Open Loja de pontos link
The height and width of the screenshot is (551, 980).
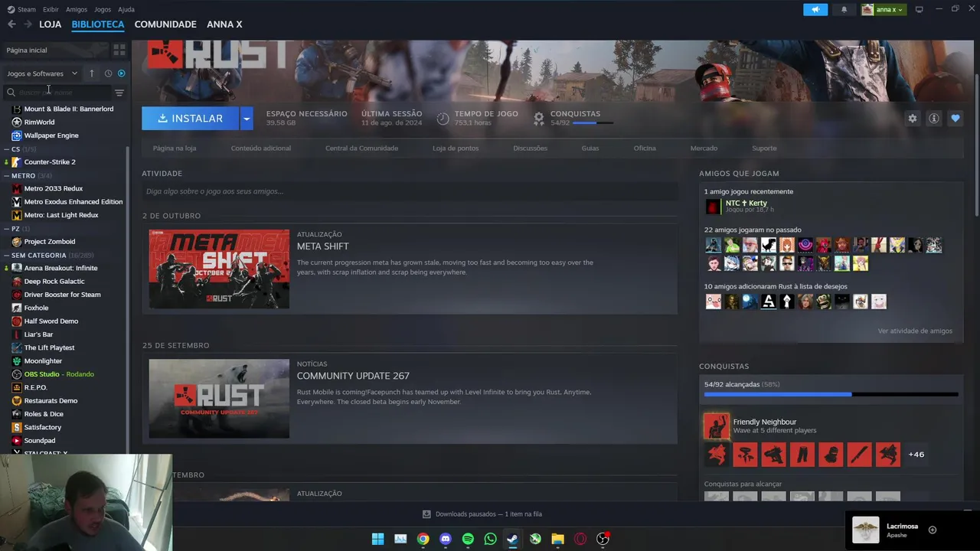[456, 148]
